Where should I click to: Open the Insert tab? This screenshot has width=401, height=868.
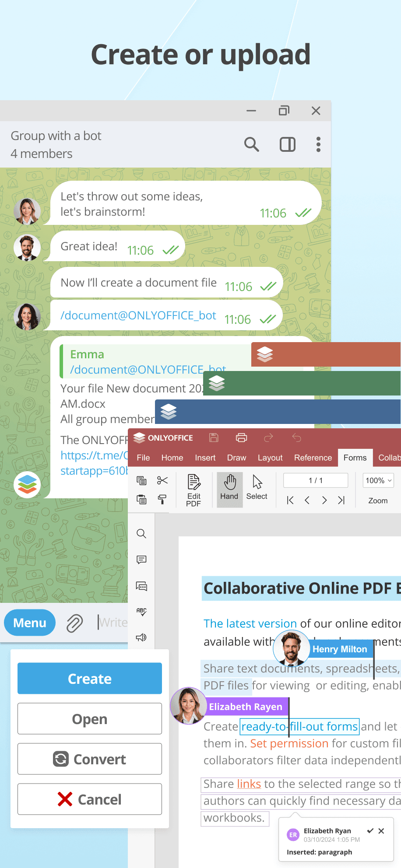point(205,458)
